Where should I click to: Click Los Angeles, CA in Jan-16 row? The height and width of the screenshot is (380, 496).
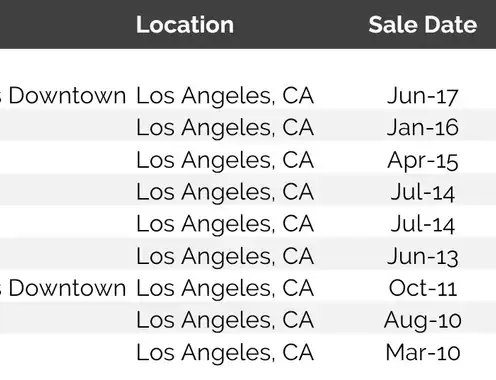click(225, 128)
